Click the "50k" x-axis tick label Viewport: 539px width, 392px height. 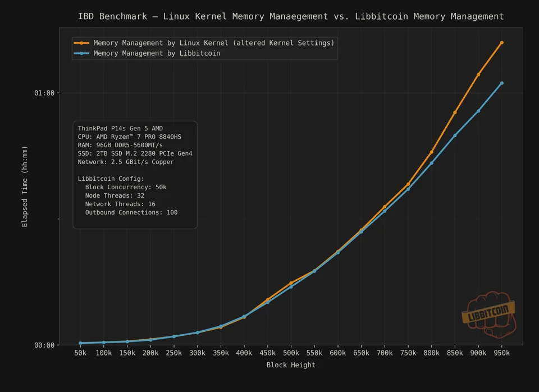pos(80,353)
